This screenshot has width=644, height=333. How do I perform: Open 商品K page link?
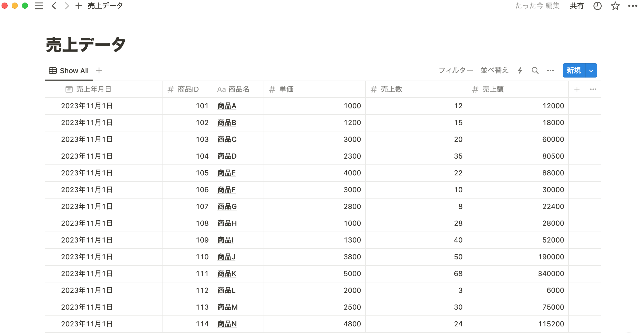(227, 274)
